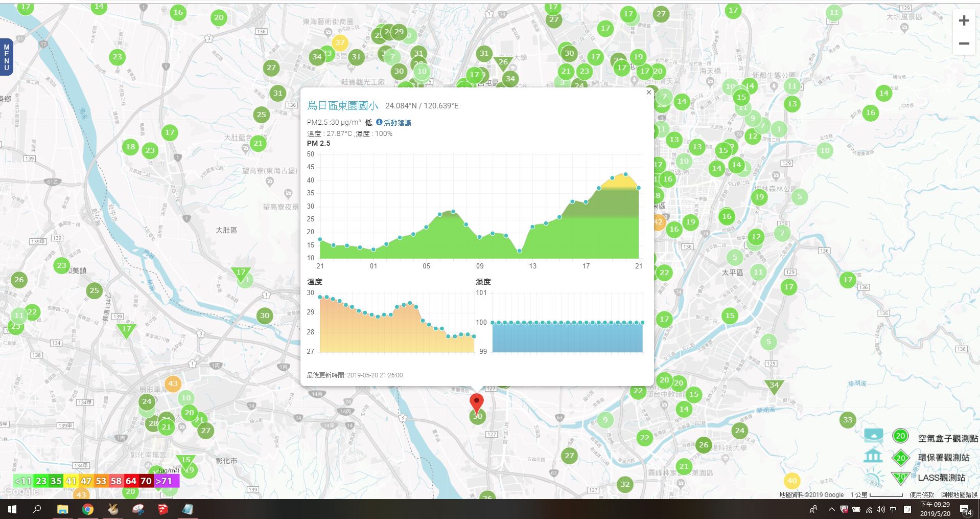Zoom in with the plus button
Screen dimensions: 980x519
964,21
